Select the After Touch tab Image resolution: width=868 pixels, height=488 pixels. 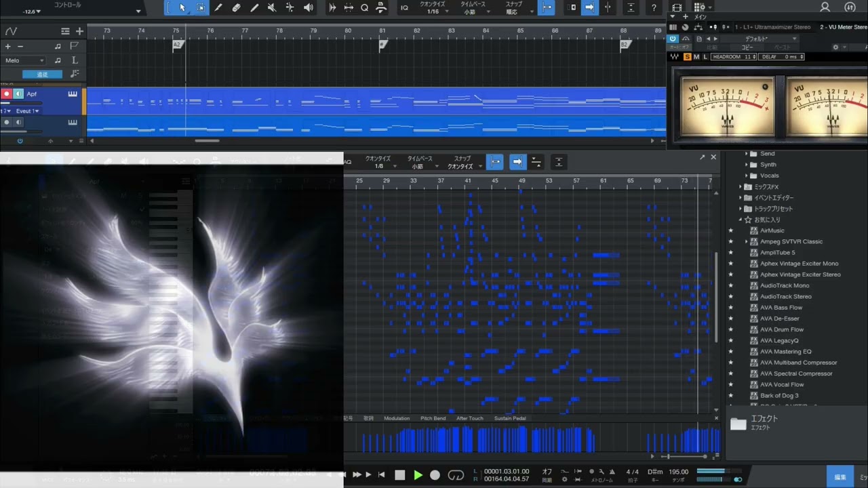pyautogui.click(x=470, y=418)
